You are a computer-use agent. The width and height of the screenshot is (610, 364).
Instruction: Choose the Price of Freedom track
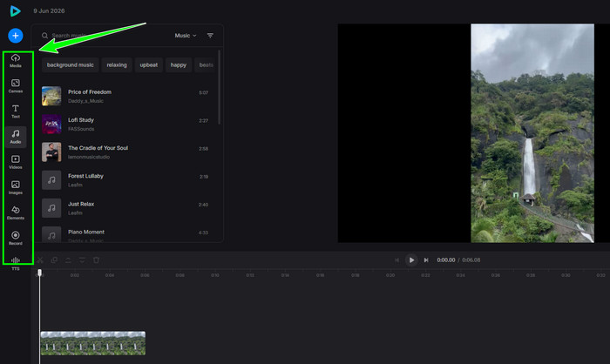127,96
